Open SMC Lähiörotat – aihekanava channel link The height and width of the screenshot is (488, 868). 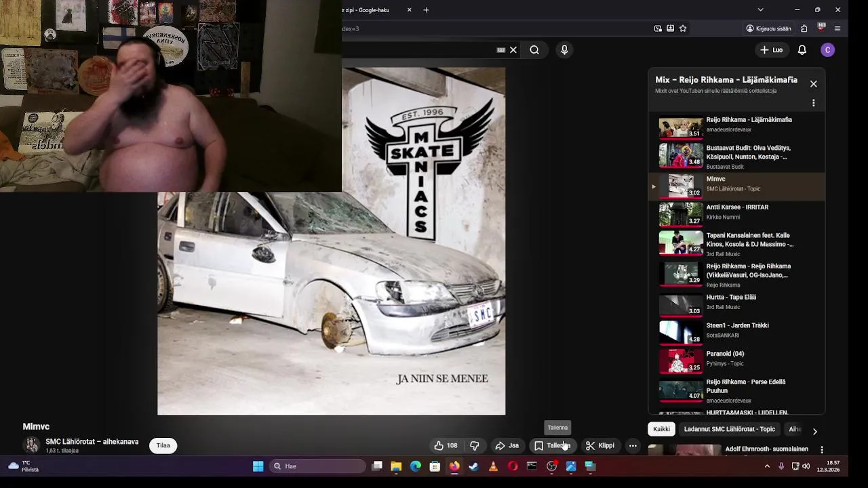(92, 442)
